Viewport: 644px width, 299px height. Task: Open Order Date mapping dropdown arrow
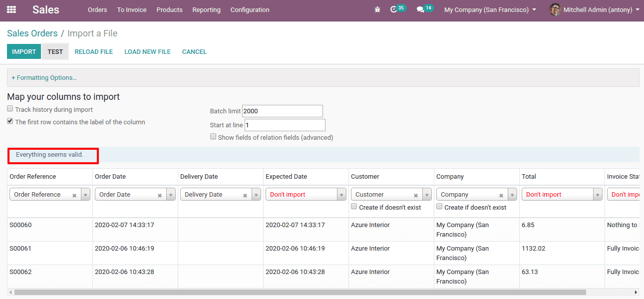pyautogui.click(x=171, y=195)
